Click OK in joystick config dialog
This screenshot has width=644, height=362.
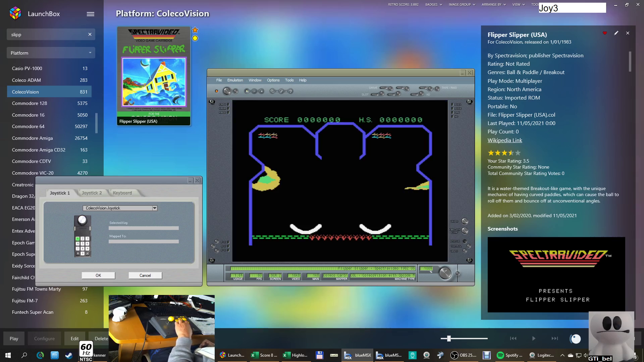point(98,276)
